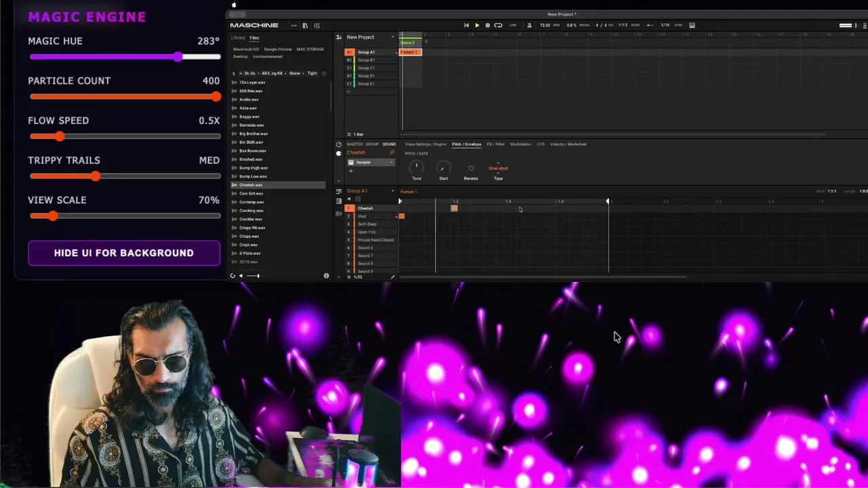Image resolution: width=868 pixels, height=488 pixels.
Task: Click the 1/16 grid sync value
Action: coord(665,26)
